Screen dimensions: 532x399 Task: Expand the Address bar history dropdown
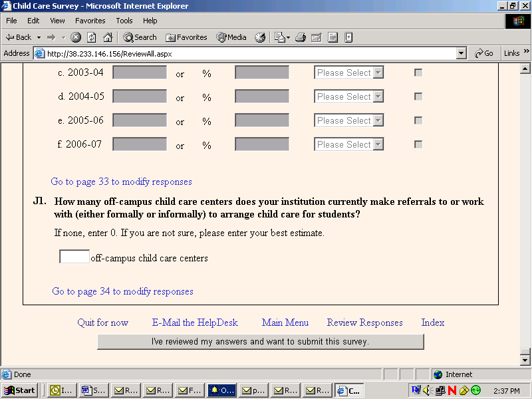[x=461, y=53]
